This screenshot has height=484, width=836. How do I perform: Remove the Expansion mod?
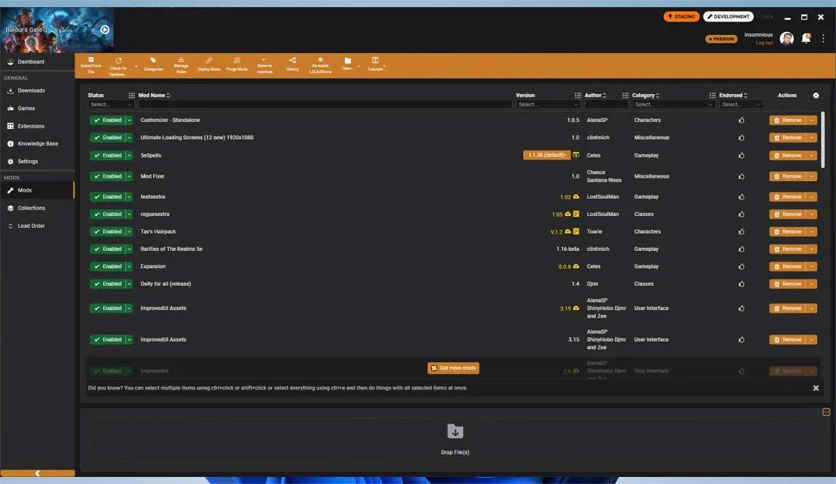pyautogui.click(x=787, y=267)
